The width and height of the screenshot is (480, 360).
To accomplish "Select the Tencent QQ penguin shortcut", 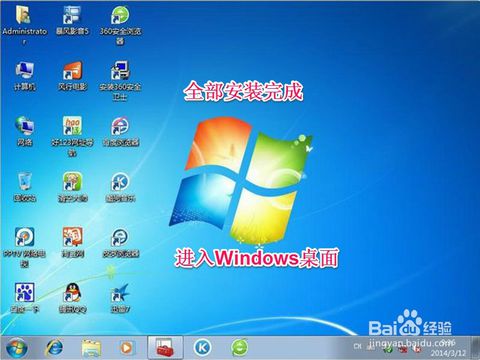I will point(72,298).
